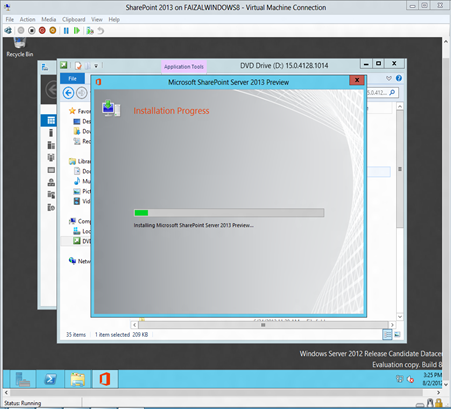Click the File tab in Explorer window
Viewport: 451px width, 409px height.
(x=72, y=79)
